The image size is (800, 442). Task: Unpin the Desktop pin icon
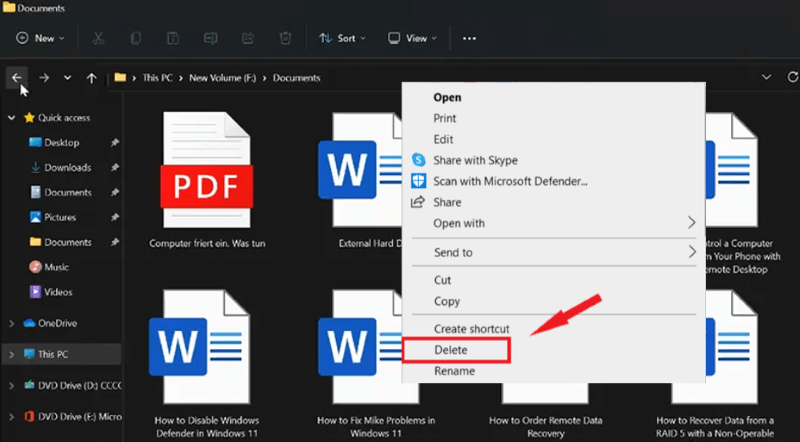(x=115, y=143)
